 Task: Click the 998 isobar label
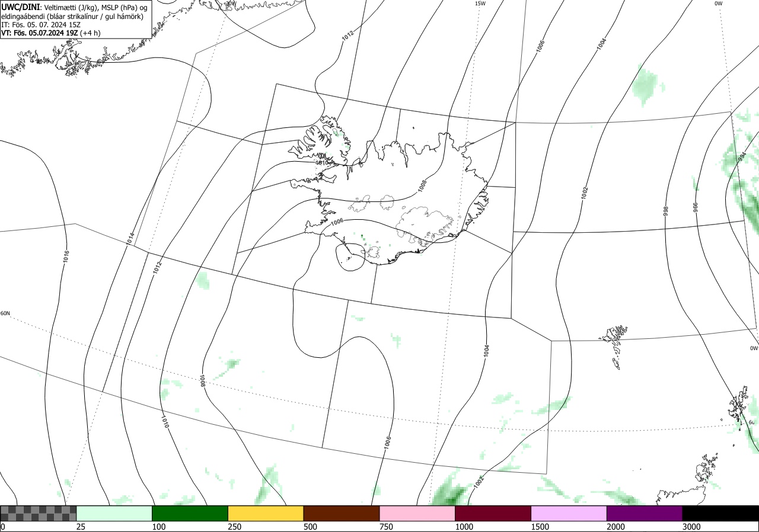666,211
